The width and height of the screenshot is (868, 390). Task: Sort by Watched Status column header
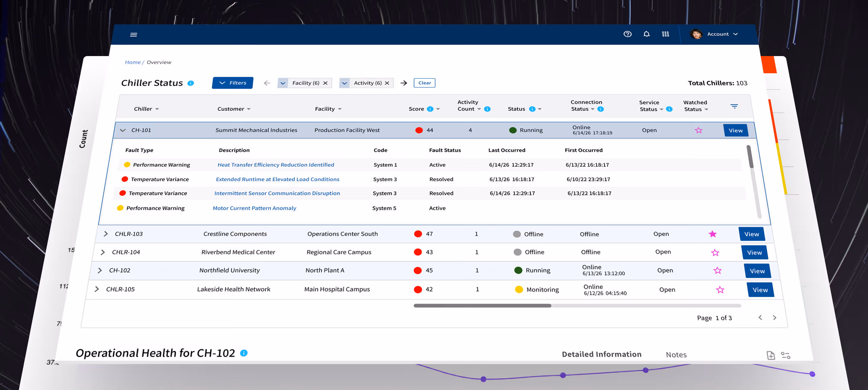tap(696, 106)
